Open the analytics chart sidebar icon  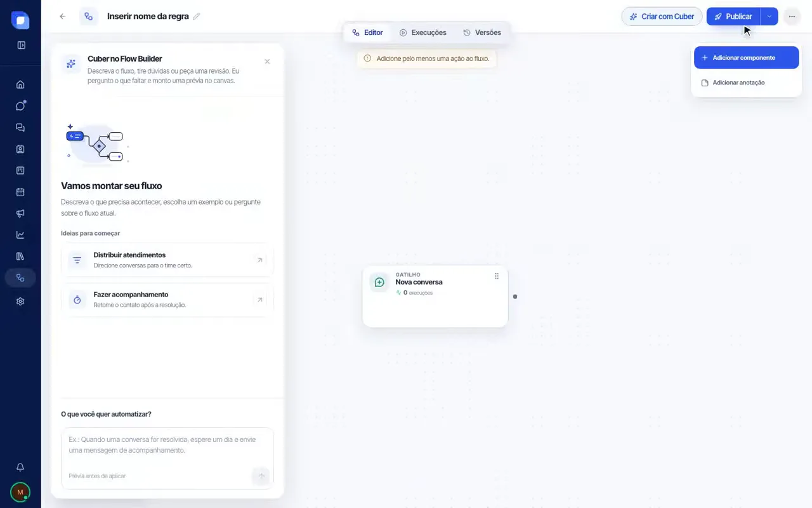click(20, 235)
